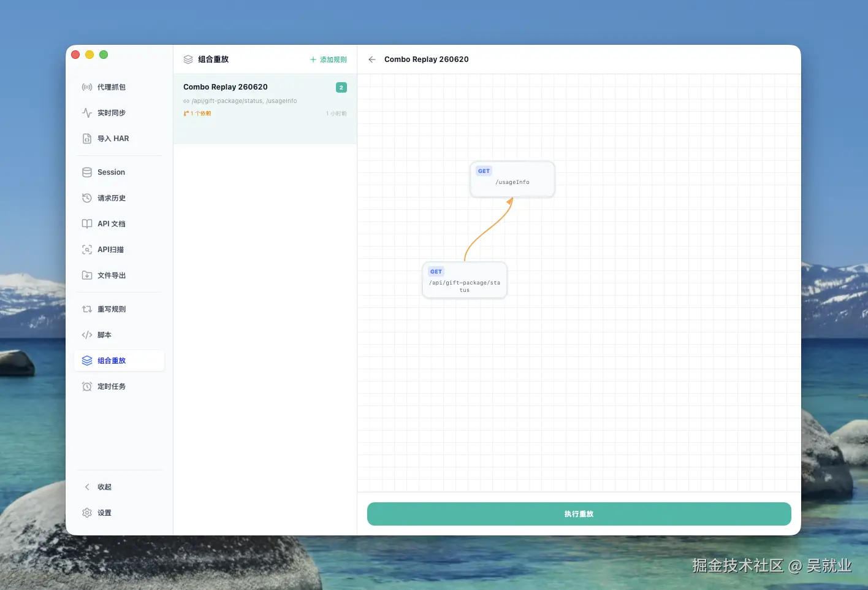Viewport: 868px width, 590px height.
Task: Select 组合重放 in the sidebar
Action: pos(120,361)
